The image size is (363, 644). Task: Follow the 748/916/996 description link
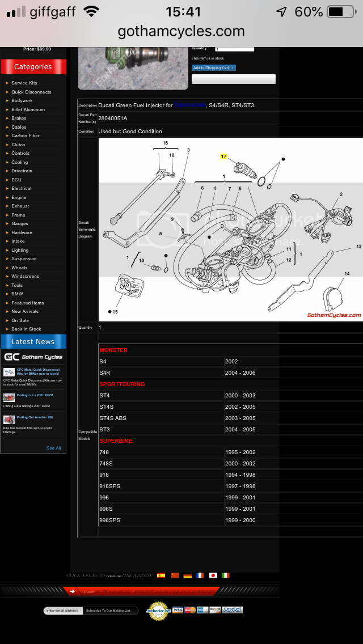pyautogui.click(x=189, y=105)
